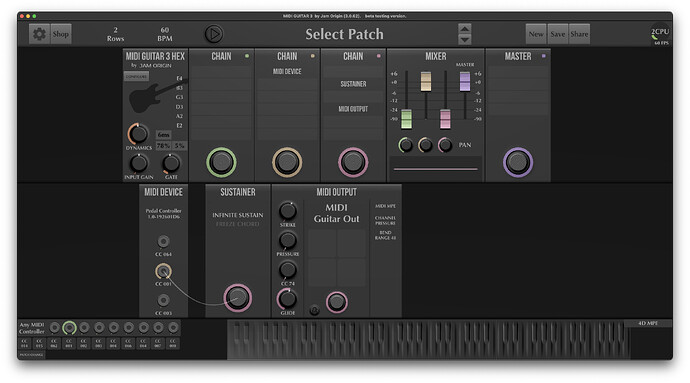
Task: Click the Shop button
Action: click(61, 34)
